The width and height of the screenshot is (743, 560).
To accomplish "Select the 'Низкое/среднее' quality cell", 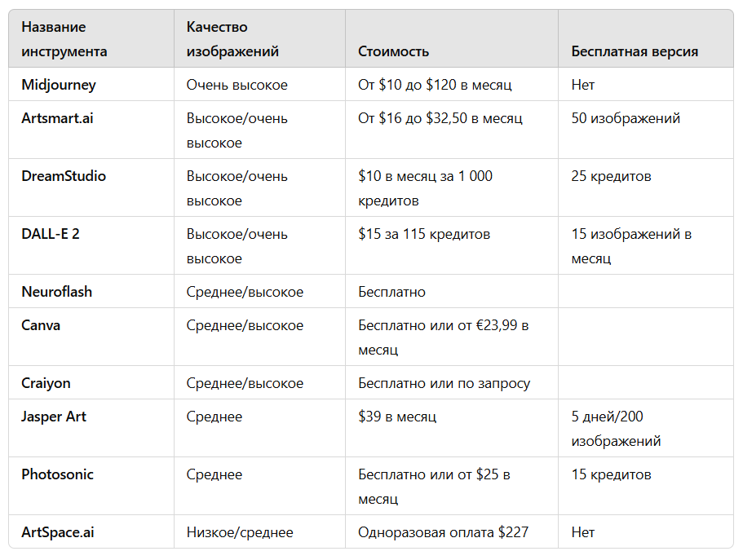I will pyautogui.click(x=240, y=532).
